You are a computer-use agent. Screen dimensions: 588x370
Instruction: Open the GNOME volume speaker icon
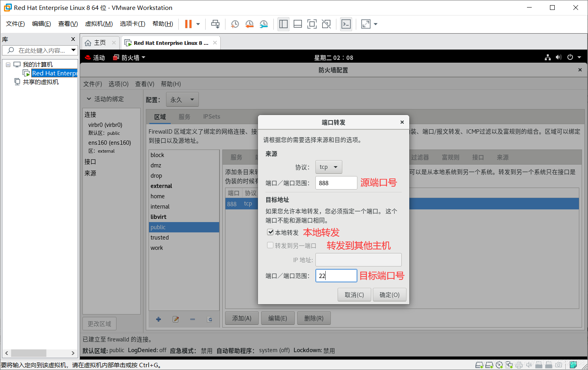pyautogui.click(x=559, y=58)
